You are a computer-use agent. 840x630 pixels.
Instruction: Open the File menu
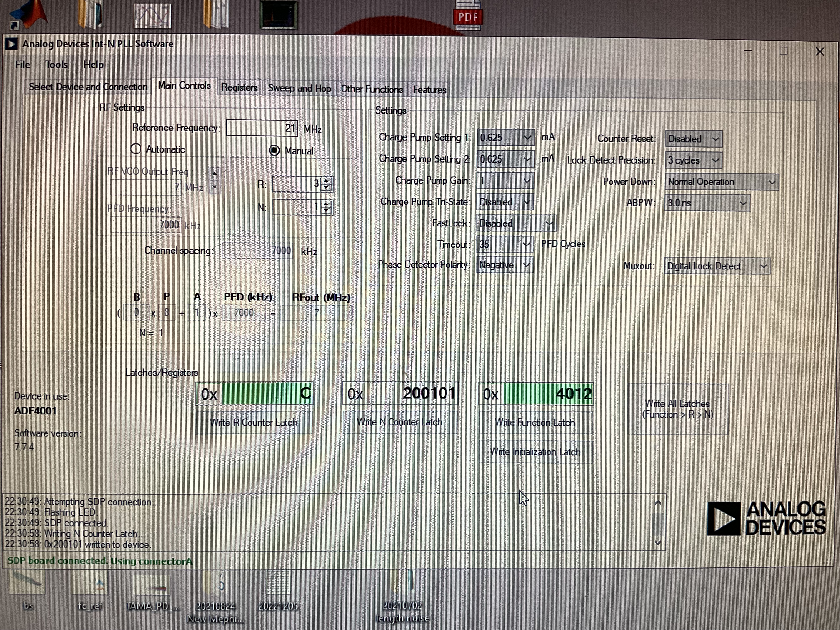coord(22,65)
